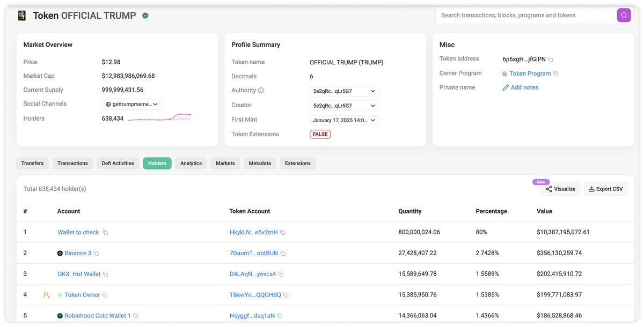The image size is (644, 327).
Task: Open the Markets tab
Action: pos(225,163)
